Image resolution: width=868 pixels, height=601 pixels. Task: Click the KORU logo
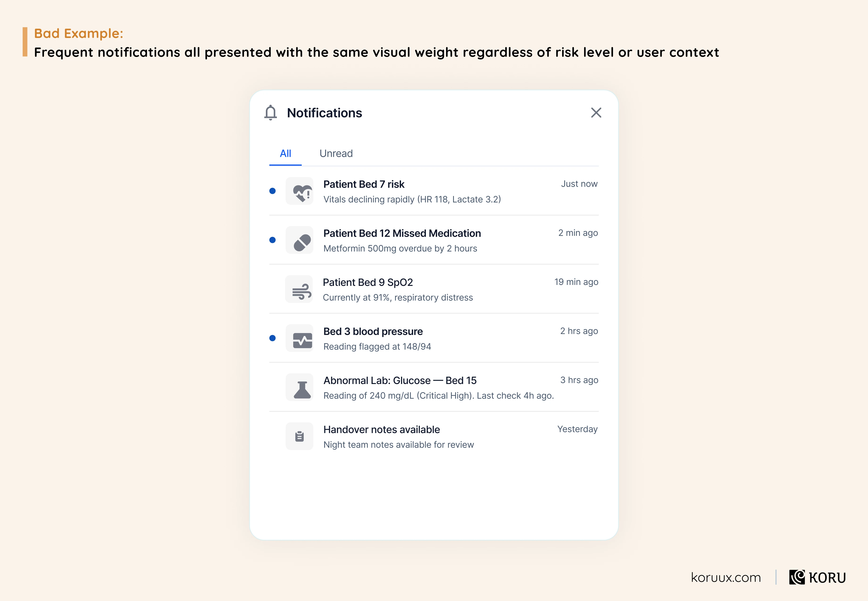pyautogui.click(x=817, y=577)
